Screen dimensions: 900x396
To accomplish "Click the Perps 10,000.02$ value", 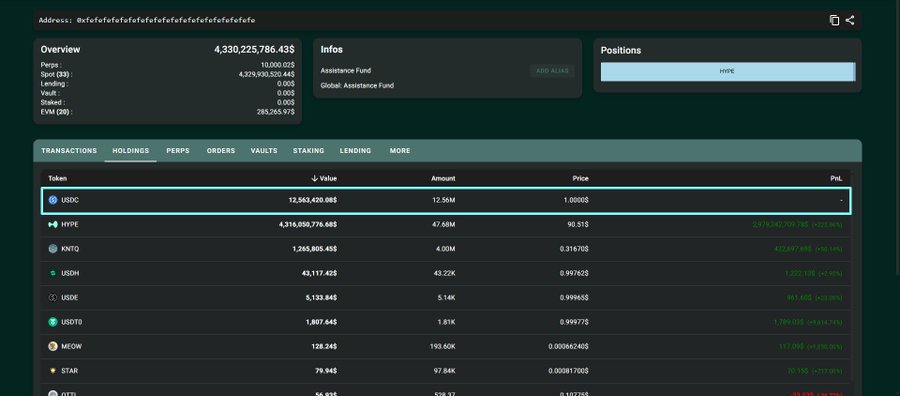I will tap(278, 65).
